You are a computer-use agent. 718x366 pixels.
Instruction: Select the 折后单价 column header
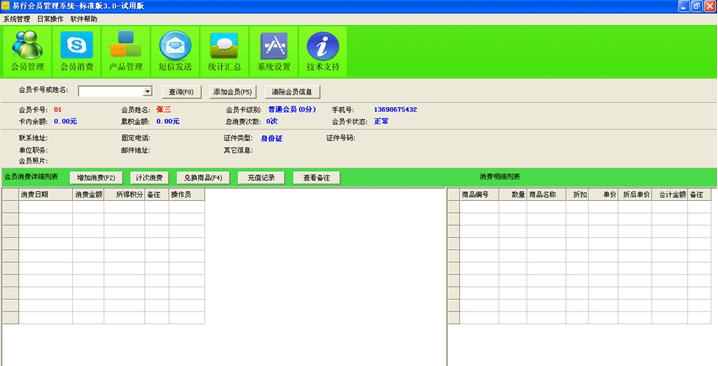(635, 195)
